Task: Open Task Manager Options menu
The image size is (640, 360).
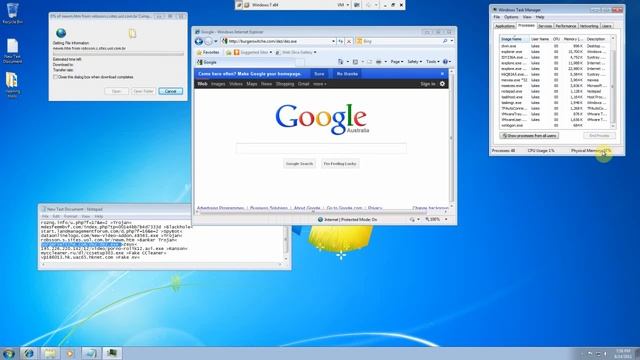Action: coord(511,17)
